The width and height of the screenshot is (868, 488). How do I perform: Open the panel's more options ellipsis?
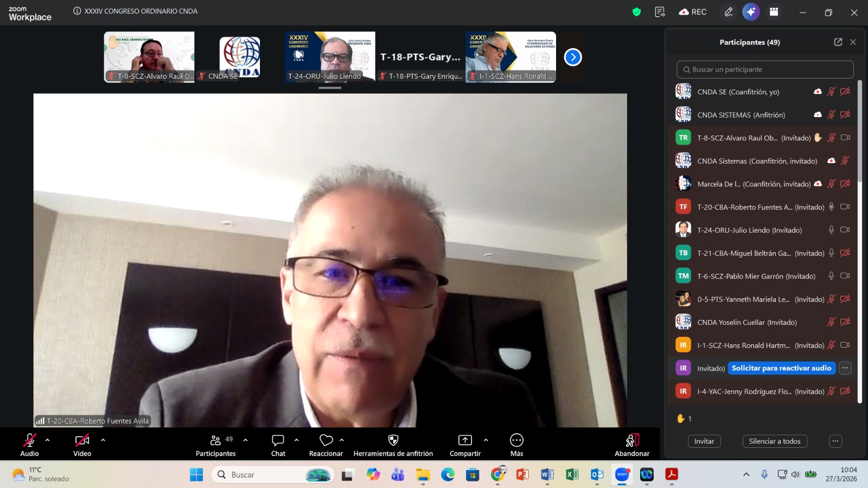[x=835, y=441]
